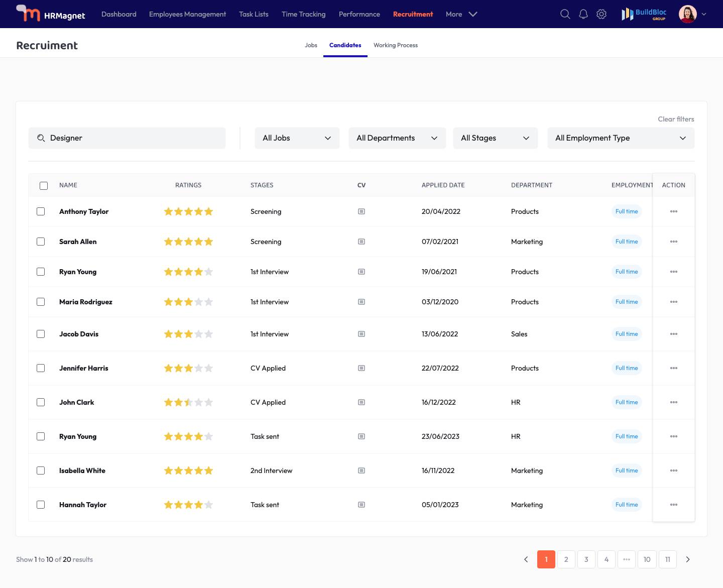Toggle the select-all checkbox in header
723x588 pixels.
coord(44,186)
